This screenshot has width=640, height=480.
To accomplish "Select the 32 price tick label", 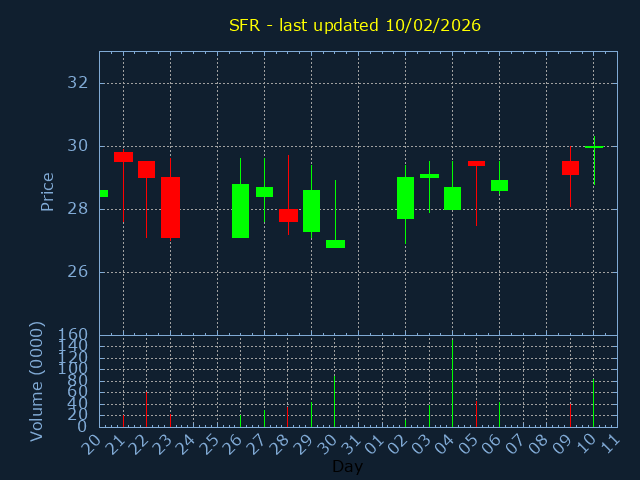I will 77,83.
